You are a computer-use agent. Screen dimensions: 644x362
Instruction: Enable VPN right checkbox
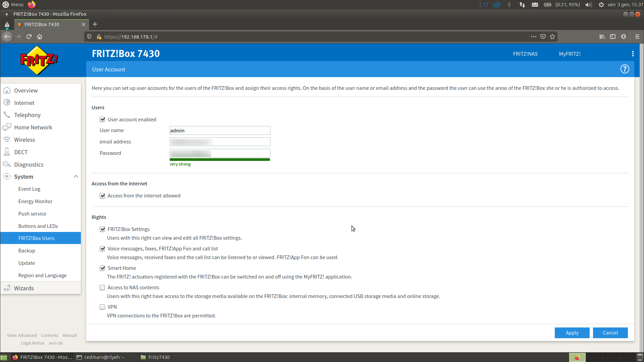pos(102,307)
